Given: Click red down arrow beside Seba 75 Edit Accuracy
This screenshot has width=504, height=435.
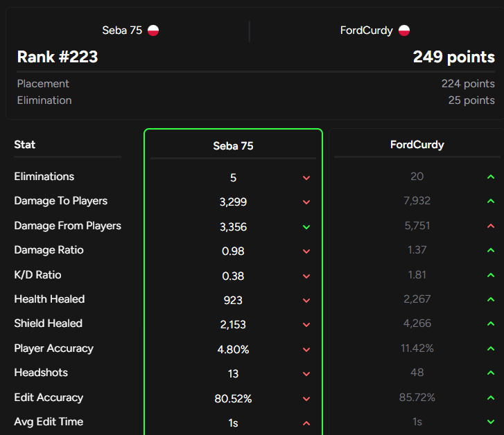Looking at the screenshot, I should click(x=306, y=399).
